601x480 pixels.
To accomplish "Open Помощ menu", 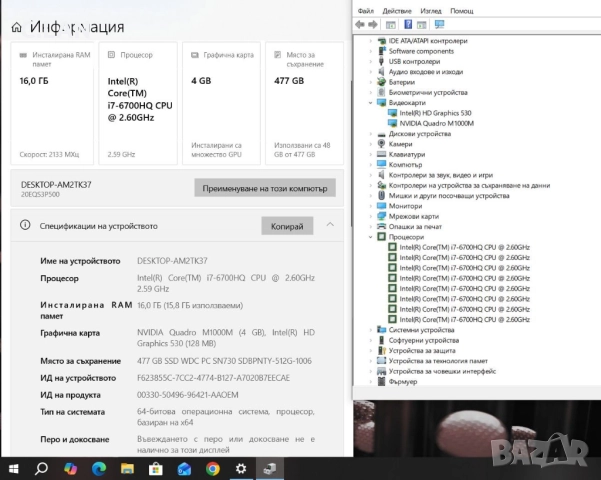I will (x=461, y=11).
